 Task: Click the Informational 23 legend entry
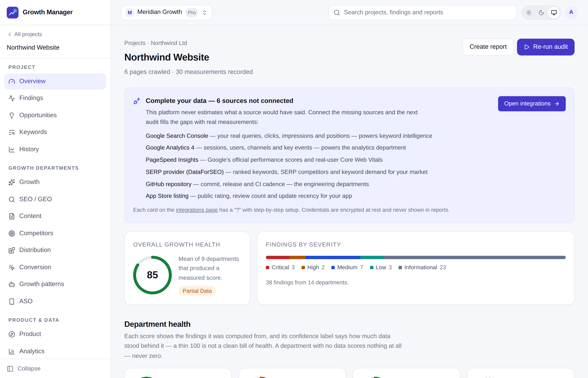click(x=422, y=268)
